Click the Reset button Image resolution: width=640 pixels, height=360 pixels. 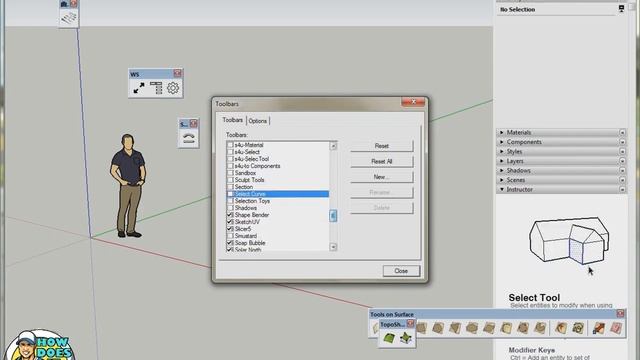[382, 146]
